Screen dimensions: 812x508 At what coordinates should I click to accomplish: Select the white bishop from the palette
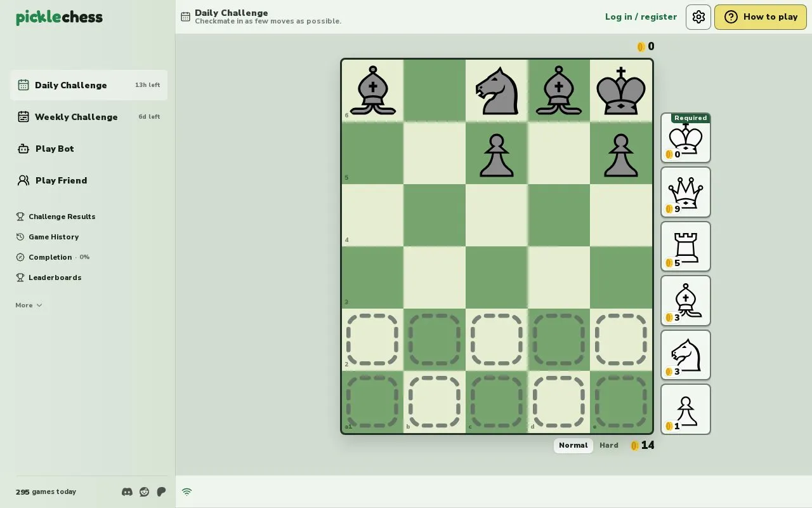coord(686,301)
